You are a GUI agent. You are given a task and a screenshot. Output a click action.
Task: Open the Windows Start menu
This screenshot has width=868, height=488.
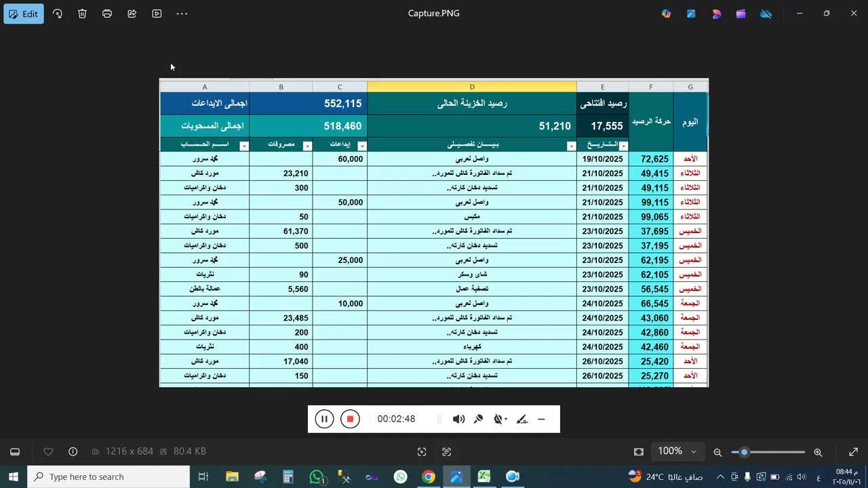click(14, 476)
